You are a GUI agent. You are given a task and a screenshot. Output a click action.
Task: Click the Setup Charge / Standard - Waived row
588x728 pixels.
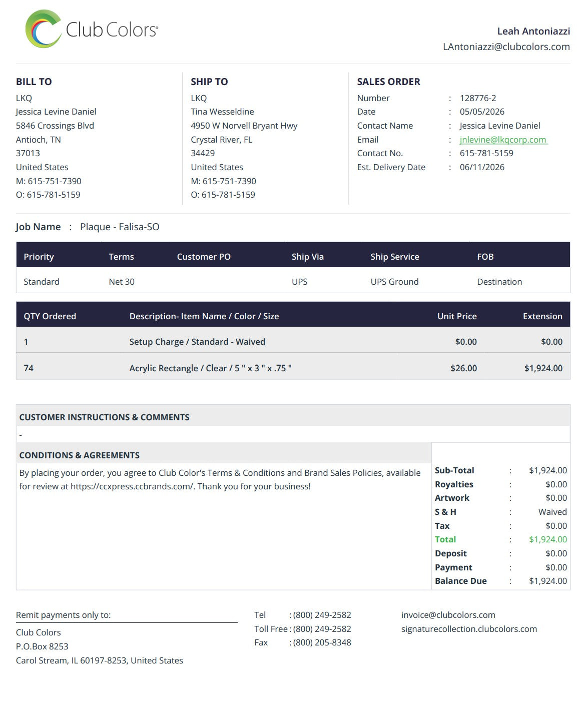(293, 342)
